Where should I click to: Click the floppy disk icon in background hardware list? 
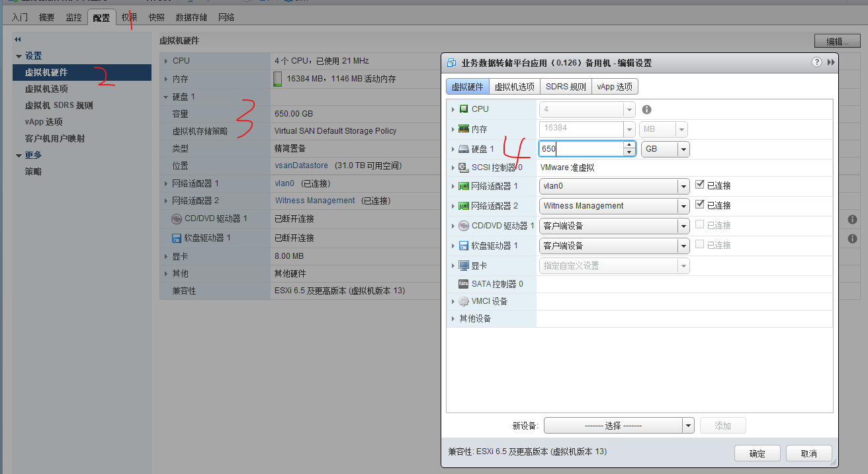(177, 238)
